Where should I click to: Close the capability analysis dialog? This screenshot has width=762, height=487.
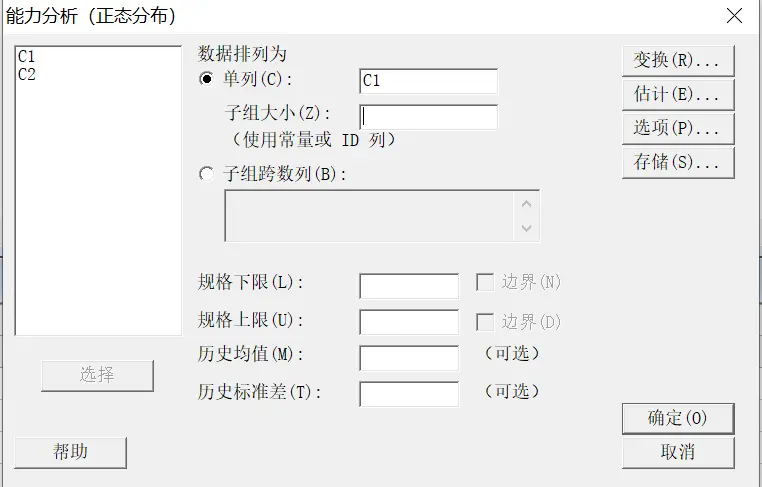click(x=735, y=15)
